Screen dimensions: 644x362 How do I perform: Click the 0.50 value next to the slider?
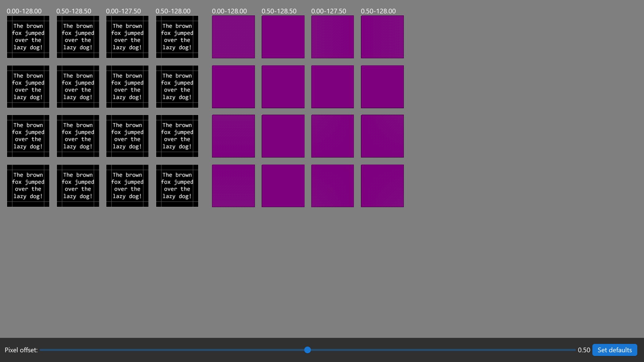click(584, 350)
